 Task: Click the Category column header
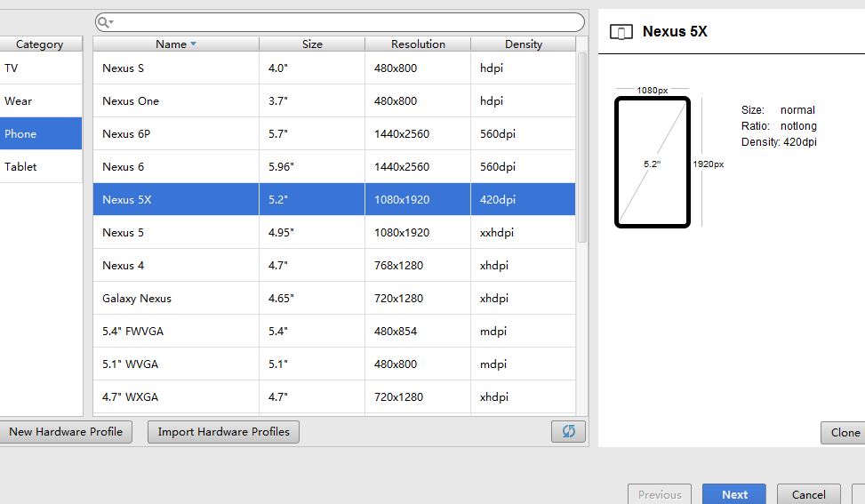pyautogui.click(x=41, y=44)
